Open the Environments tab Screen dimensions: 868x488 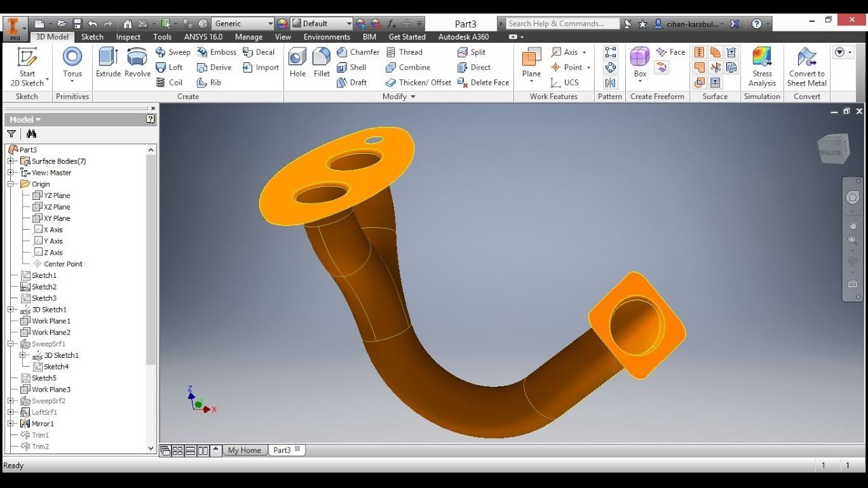coord(327,37)
